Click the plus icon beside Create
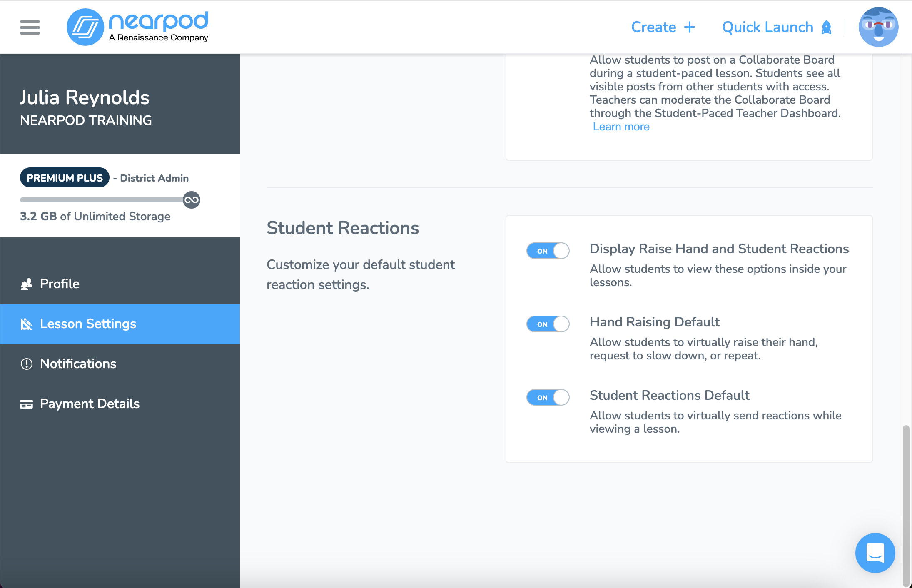 pyautogui.click(x=690, y=27)
